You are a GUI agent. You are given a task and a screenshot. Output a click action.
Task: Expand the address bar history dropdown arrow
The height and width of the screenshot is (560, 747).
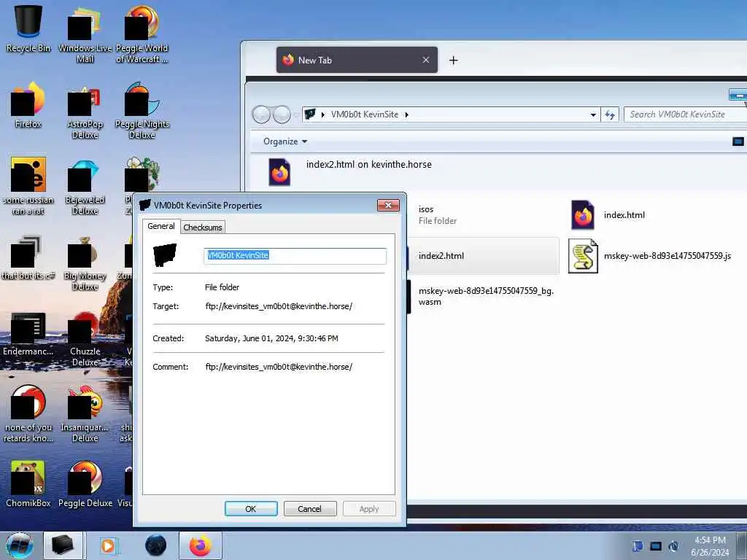tap(593, 114)
